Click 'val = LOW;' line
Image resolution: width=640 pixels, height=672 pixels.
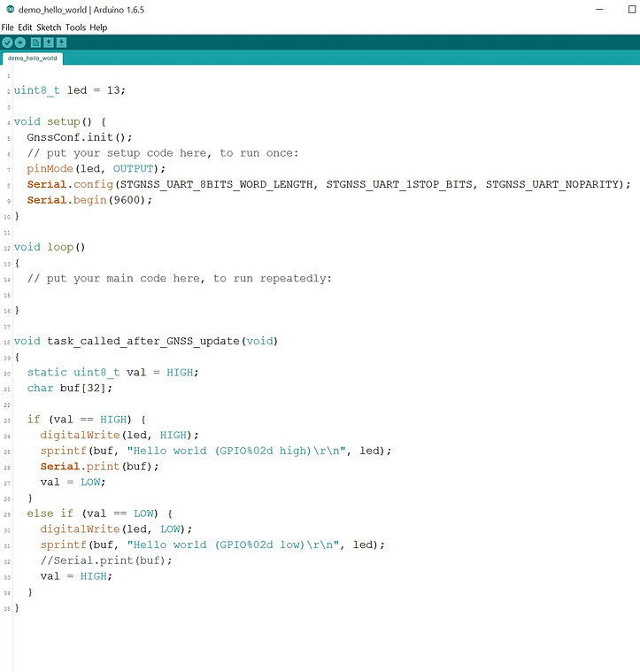click(73, 483)
